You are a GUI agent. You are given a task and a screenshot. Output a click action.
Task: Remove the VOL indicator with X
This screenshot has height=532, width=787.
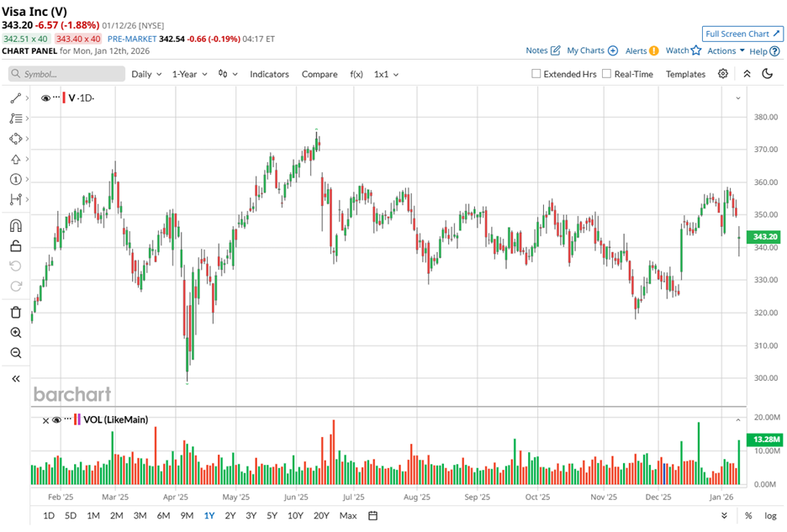[x=45, y=420]
